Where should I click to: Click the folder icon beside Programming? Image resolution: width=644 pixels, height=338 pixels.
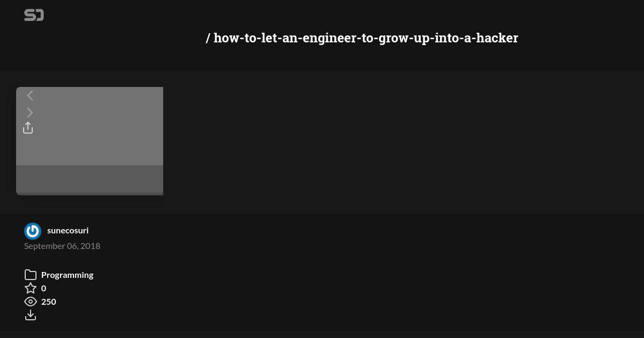pos(31,275)
